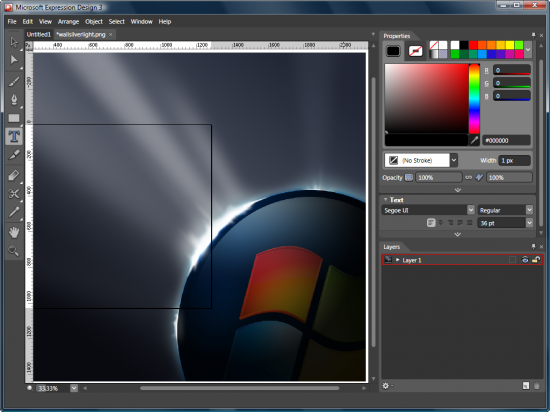Select the Direct Selection tool
The image size is (550, 412).
point(14,60)
